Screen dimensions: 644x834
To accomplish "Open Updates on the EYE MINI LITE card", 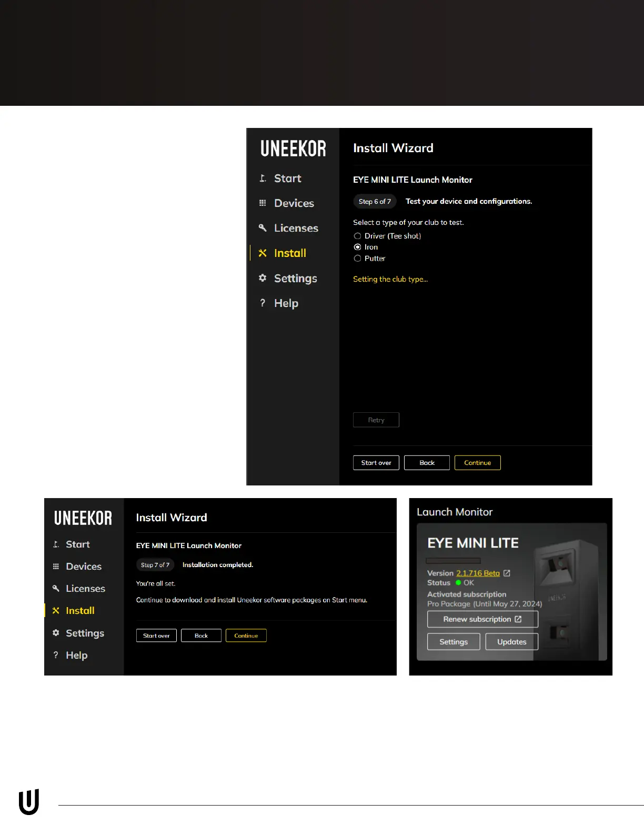I will pyautogui.click(x=512, y=642).
